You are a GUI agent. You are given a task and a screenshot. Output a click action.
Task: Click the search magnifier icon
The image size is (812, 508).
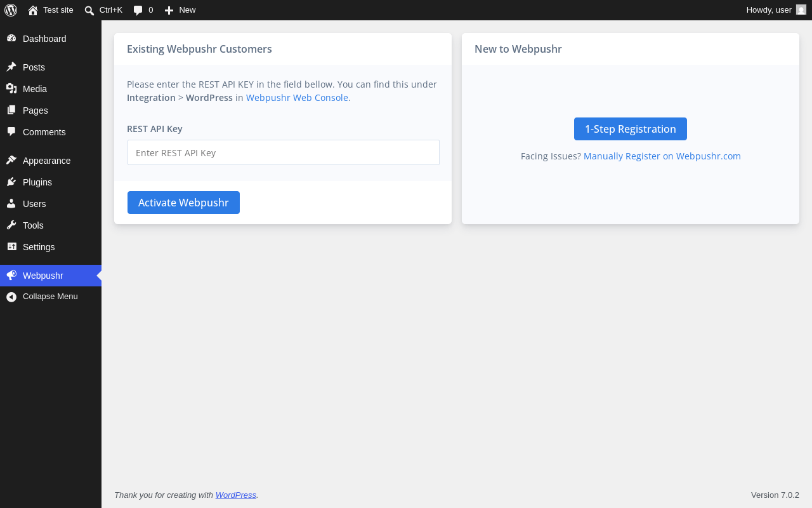89,10
